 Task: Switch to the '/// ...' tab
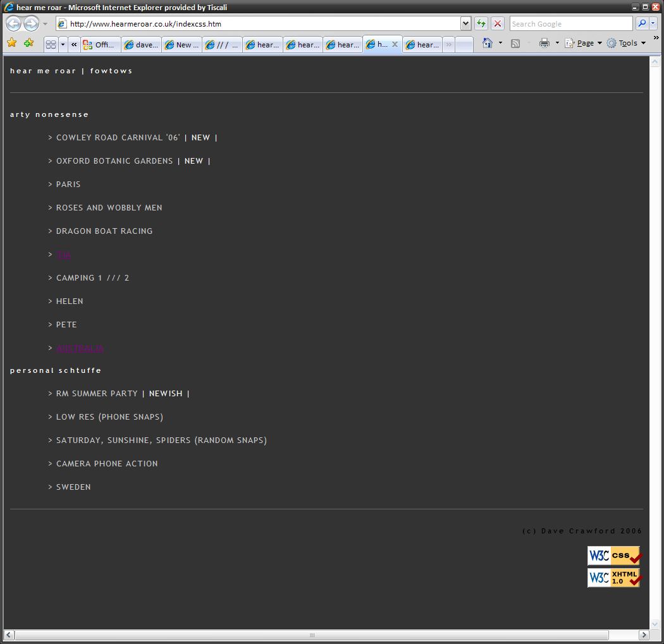coord(223,44)
